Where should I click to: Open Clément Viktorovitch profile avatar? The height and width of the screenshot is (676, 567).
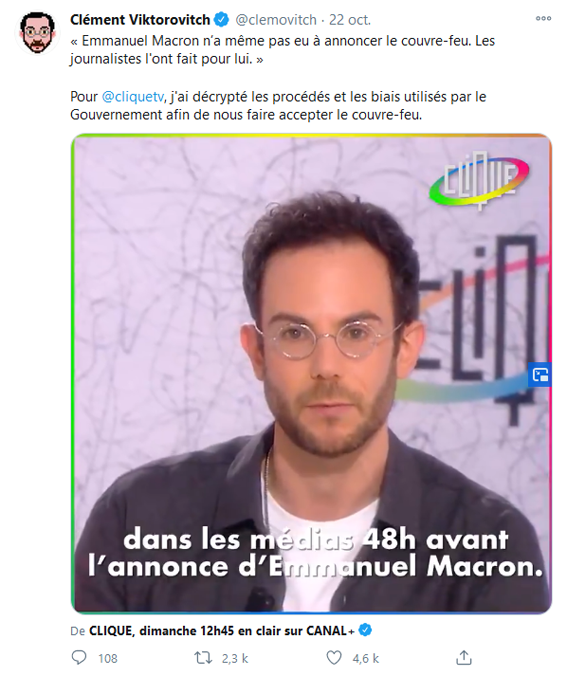(38, 33)
